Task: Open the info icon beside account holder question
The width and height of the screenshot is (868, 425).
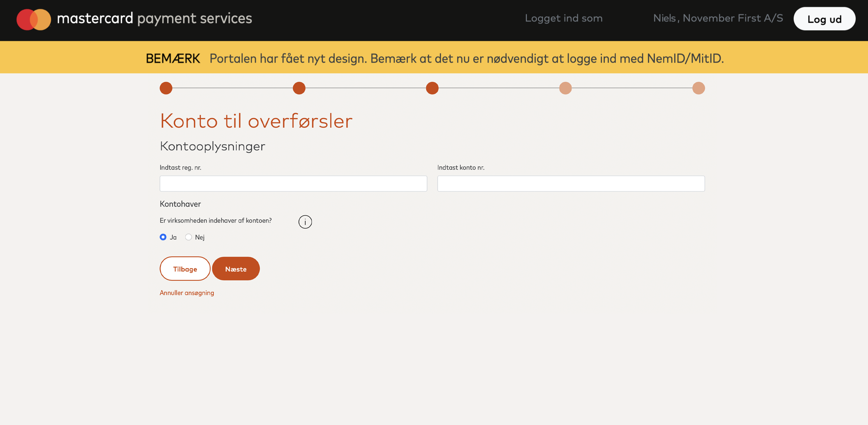Action: [305, 222]
